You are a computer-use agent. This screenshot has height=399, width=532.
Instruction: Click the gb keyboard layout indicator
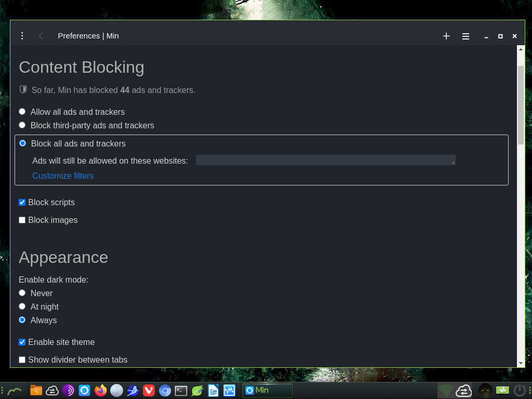[502, 391]
